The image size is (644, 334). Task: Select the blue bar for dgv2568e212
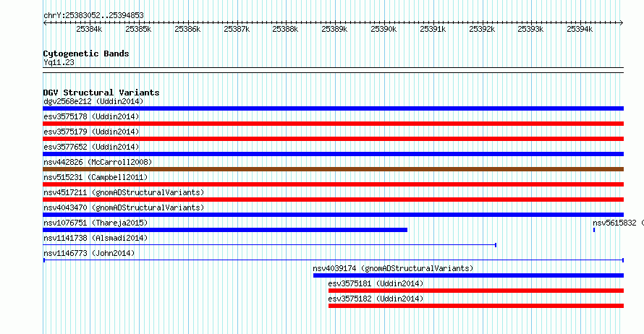[x=333, y=108]
